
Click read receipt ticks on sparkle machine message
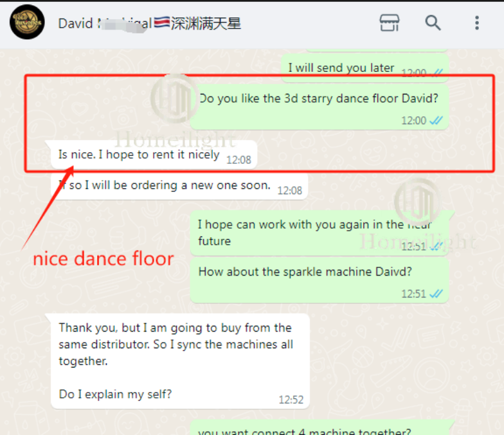coord(436,294)
